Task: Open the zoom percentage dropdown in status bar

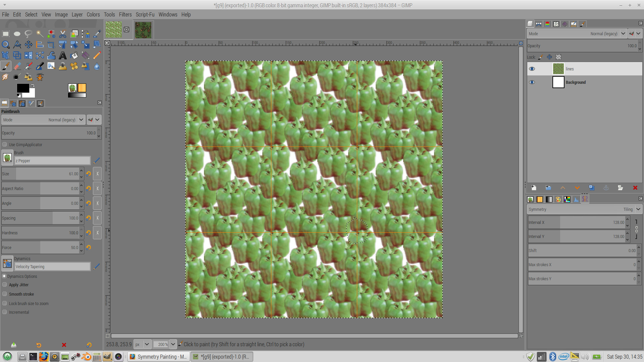Action: point(173,344)
